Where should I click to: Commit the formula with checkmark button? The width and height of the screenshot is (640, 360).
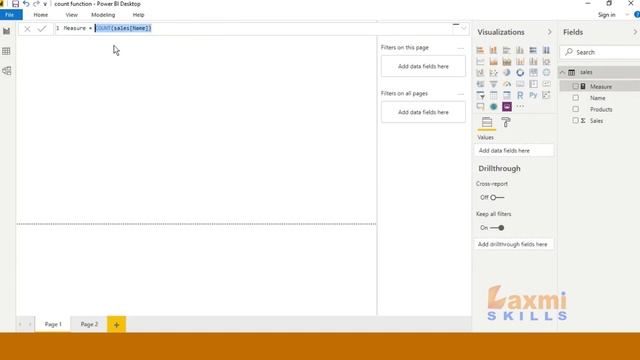tap(42, 29)
